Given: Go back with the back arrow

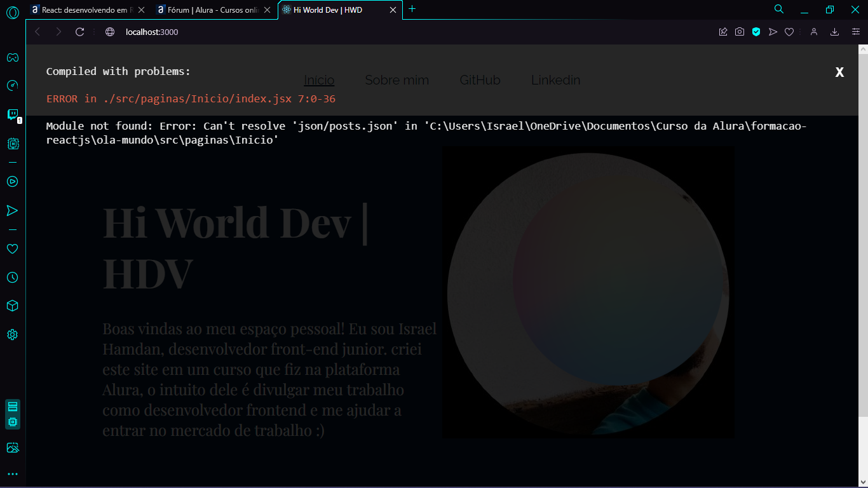Looking at the screenshot, I should (37, 32).
